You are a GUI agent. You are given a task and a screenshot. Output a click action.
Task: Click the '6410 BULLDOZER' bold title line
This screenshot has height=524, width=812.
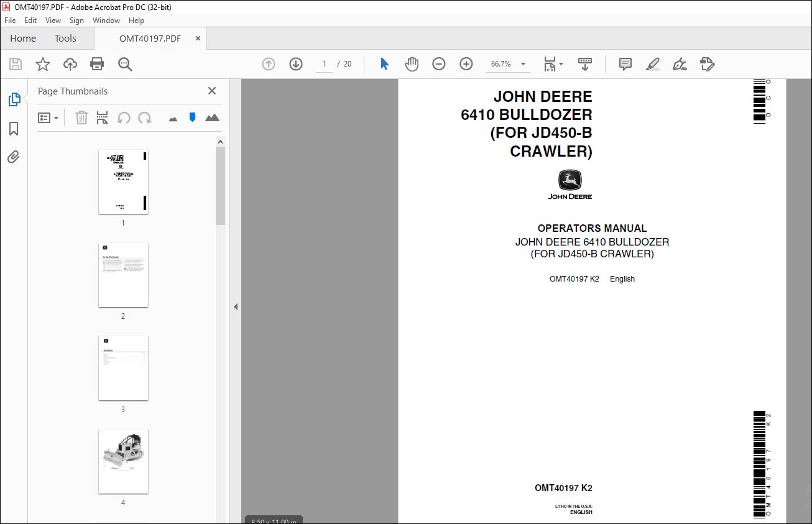click(526, 115)
